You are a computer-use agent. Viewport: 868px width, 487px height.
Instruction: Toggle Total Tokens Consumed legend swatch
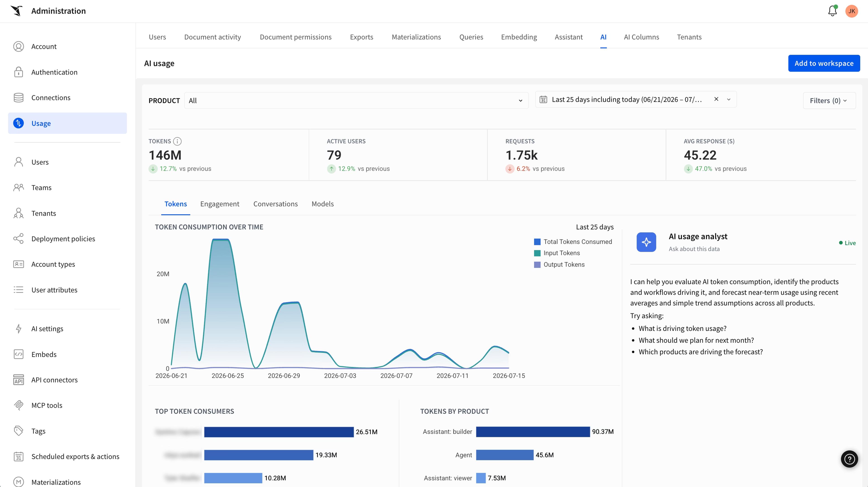pyautogui.click(x=537, y=242)
